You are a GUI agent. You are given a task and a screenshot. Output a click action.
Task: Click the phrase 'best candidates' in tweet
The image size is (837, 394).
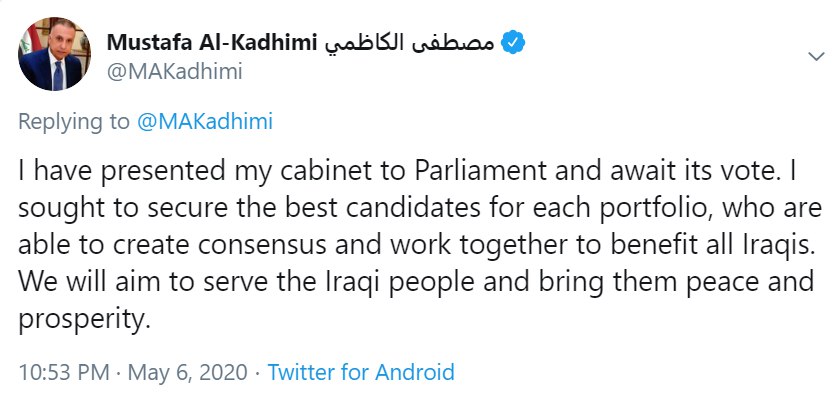tap(382, 208)
